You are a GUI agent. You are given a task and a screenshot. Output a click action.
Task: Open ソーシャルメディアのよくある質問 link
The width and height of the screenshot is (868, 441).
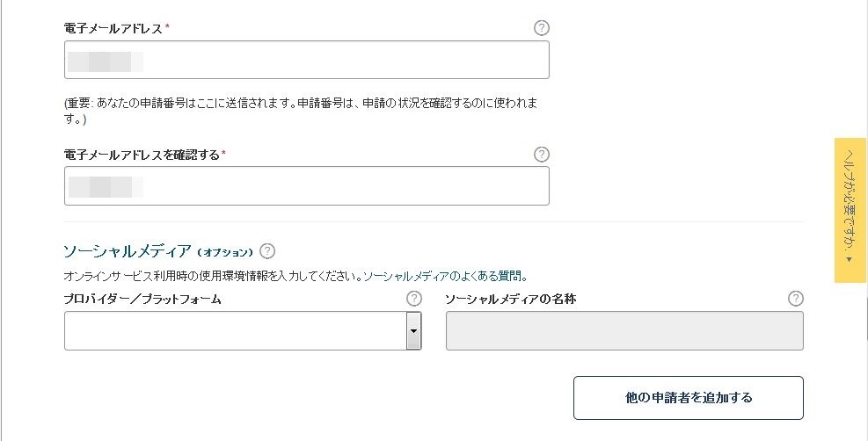pyautogui.click(x=443, y=276)
